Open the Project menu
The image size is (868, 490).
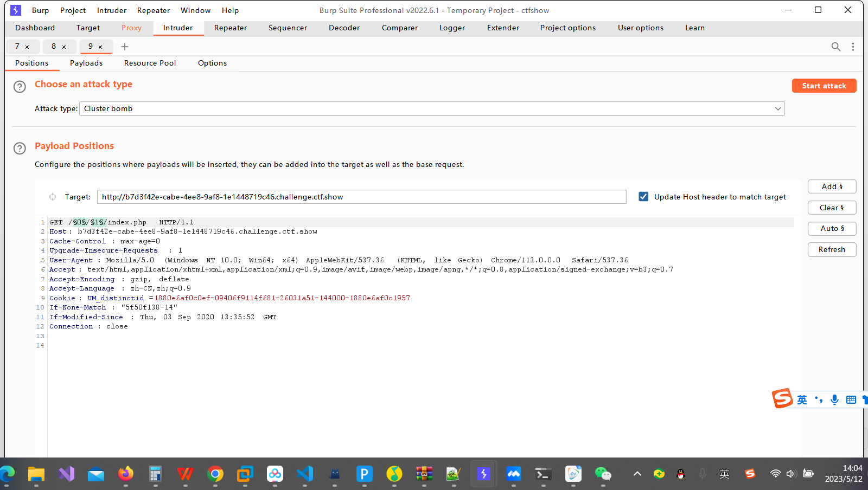73,10
